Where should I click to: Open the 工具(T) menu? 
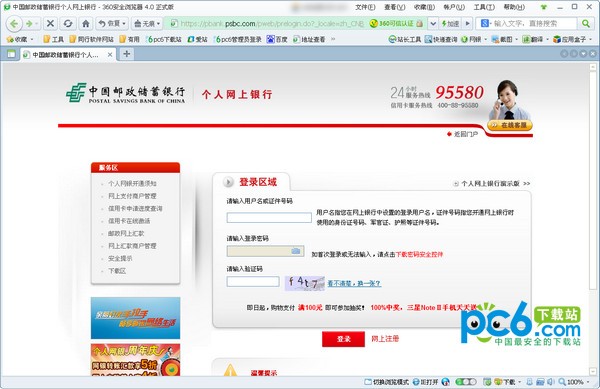coord(484,7)
